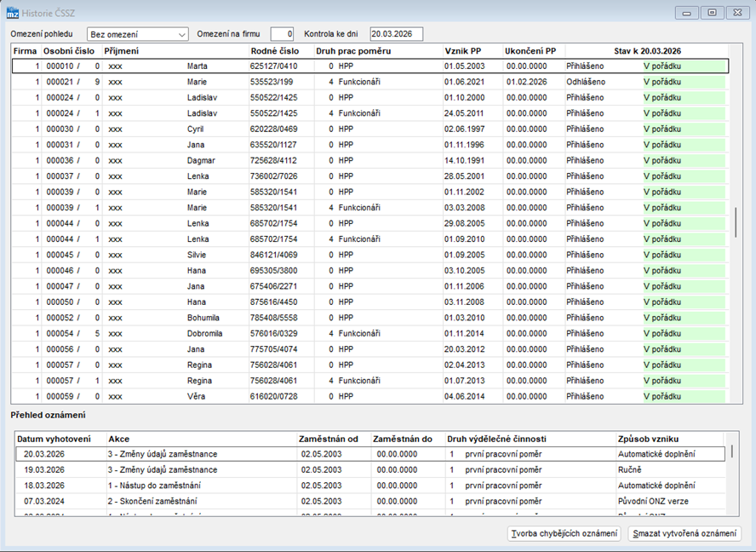Select Marie row with Odhlášeno status
This screenshot has width=756, height=552.
coord(369,82)
